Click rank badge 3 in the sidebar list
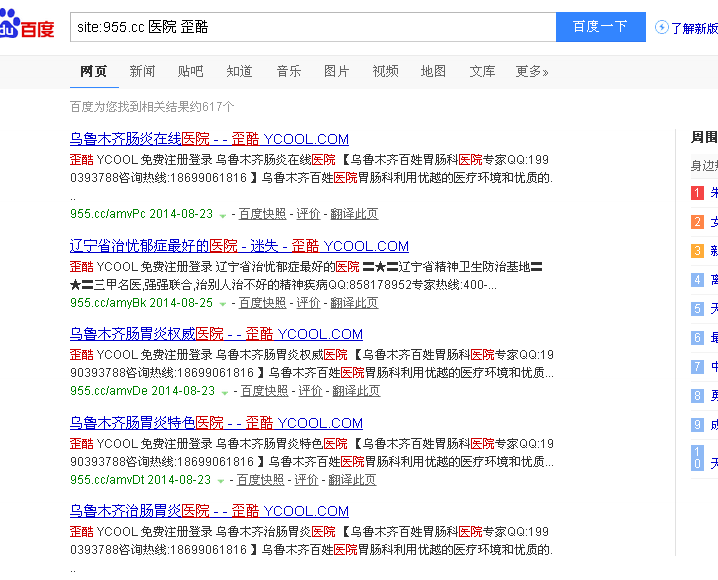The width and height of the screenshot is (718, 580). (x=697, y=251)
